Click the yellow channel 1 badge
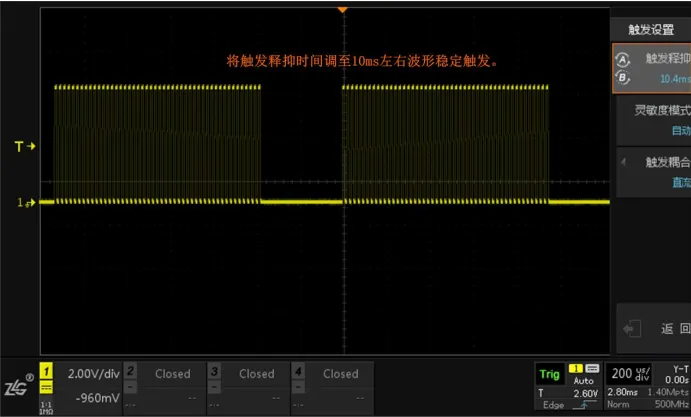 [46, 371]
